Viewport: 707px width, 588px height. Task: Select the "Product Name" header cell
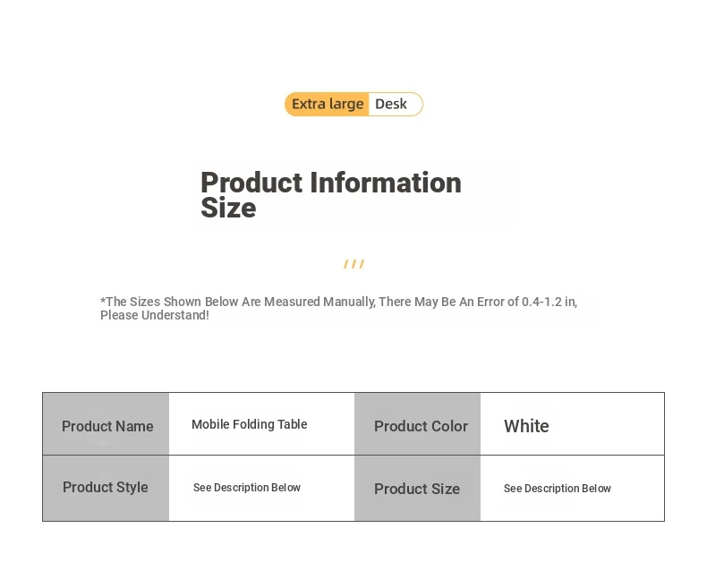click(106, 426)
